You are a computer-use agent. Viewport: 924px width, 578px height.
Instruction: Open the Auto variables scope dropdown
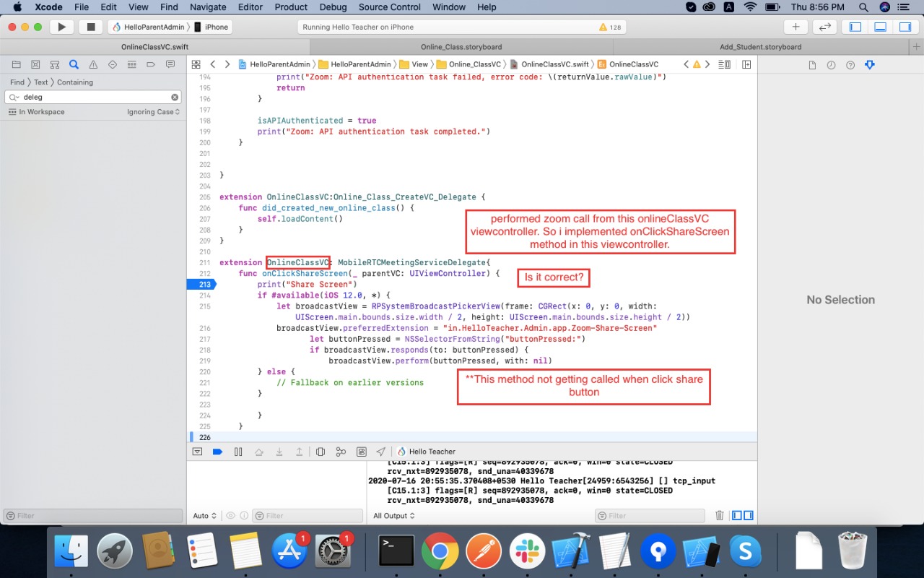click(x=205, y=516)
